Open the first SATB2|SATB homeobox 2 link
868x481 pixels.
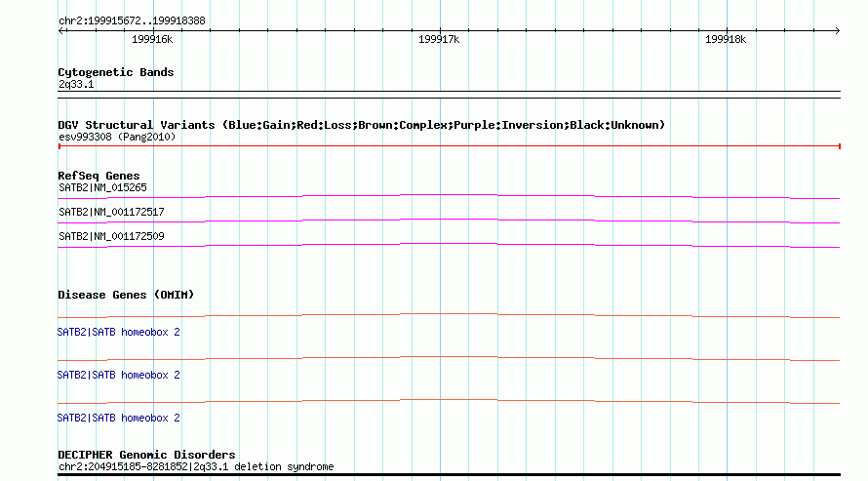[x=118, y=332]
